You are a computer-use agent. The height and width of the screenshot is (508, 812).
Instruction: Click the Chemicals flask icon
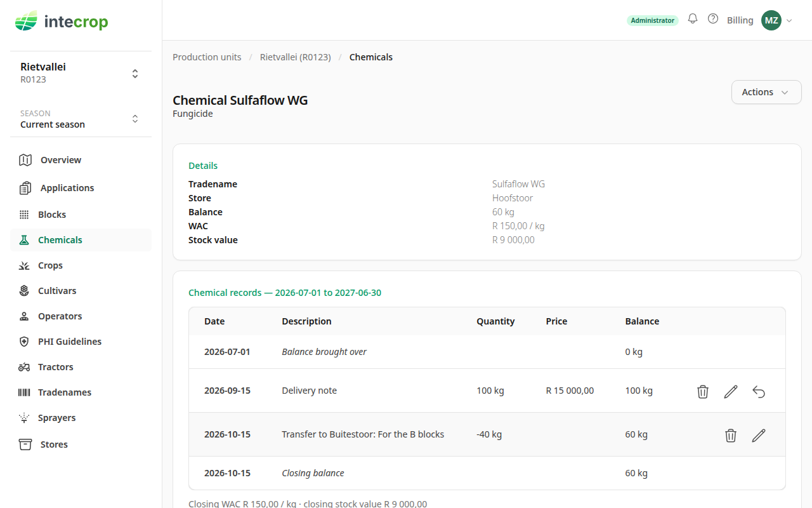pos(24,240)
